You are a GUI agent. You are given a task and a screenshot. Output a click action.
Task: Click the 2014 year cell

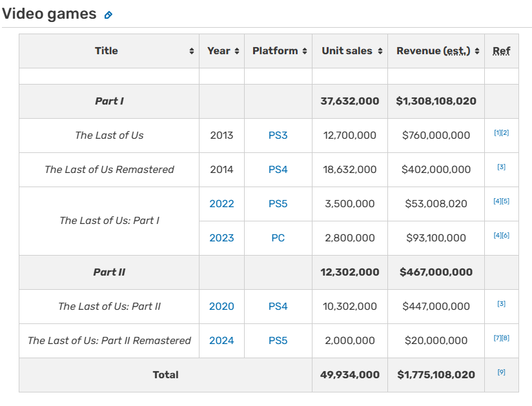coord(221,169)
